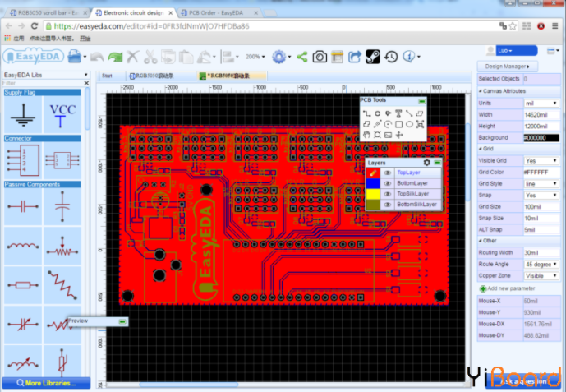This screenshot has height=392, width=566.
Task: Toggle visibility eye of TopLayer
Action: click(387, 173)
